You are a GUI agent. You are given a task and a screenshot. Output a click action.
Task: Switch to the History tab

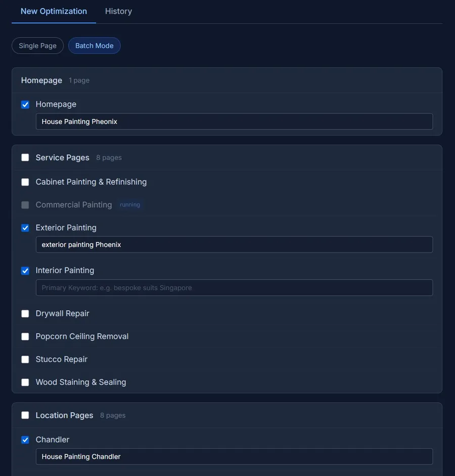click(x=118, y=11)
